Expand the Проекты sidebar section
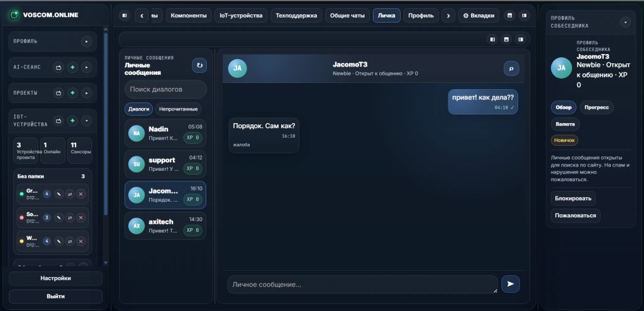The width and height of the screenshot is (644, 311). point(86,93)
